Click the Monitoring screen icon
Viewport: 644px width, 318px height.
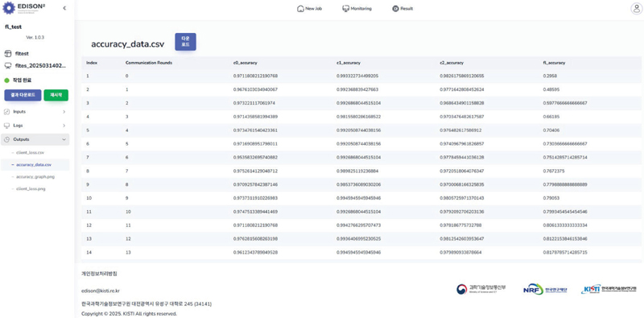346,9
